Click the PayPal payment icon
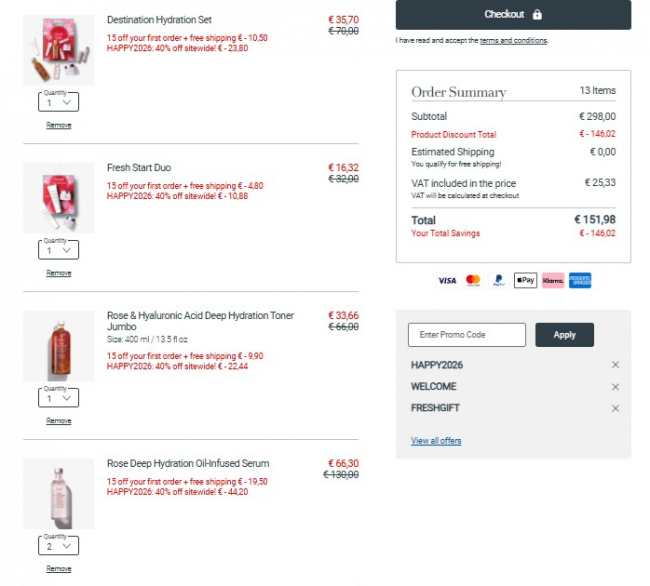650x586 pixels. [498, 281]
